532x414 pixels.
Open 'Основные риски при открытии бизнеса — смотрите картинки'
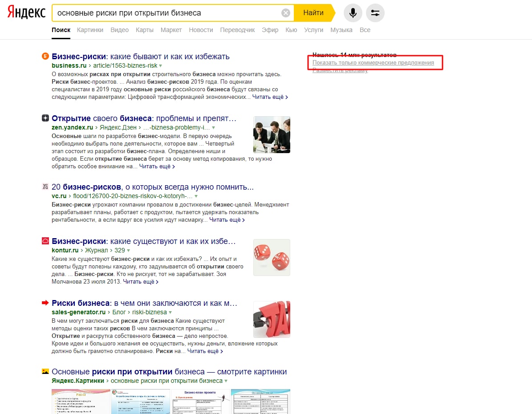(x=169, y=372)
